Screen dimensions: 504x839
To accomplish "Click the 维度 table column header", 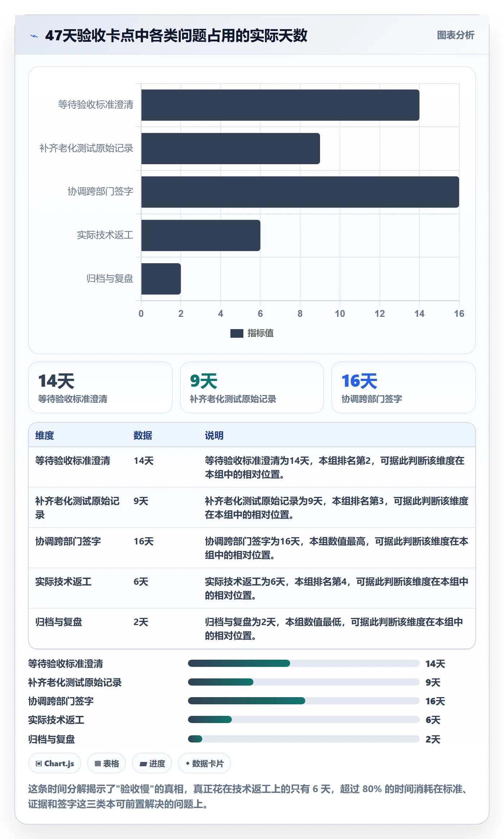I will point(45,435).
